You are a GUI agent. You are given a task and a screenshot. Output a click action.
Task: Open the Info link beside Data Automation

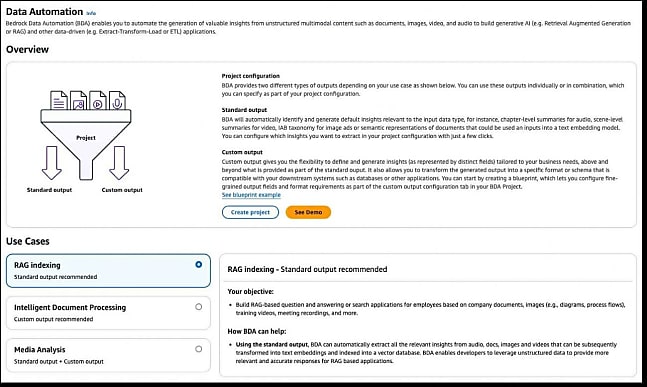tap(91, 13)
